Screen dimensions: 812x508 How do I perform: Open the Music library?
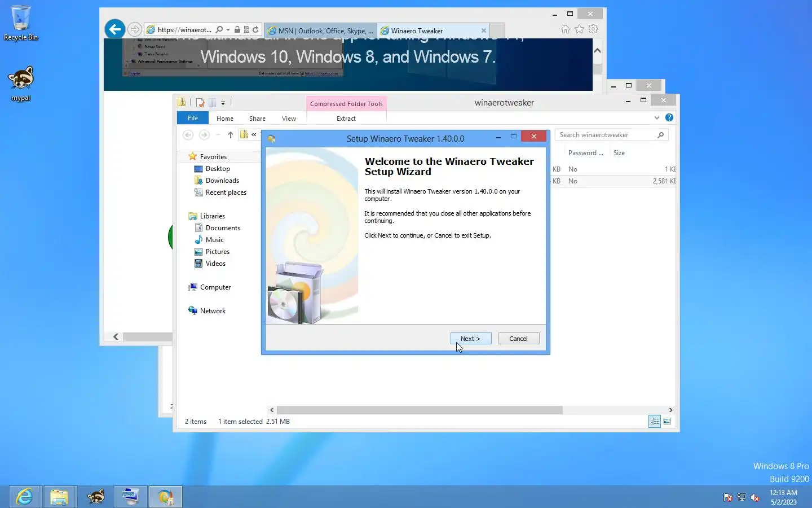(x=214, y=240)
